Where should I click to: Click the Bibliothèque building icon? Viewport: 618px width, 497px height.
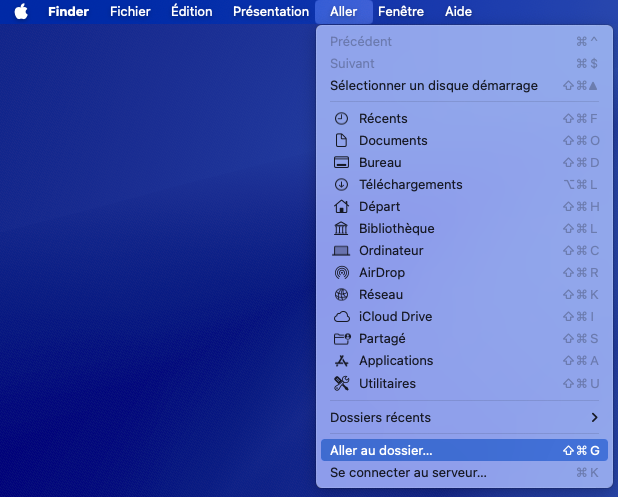tap(341, 229)
